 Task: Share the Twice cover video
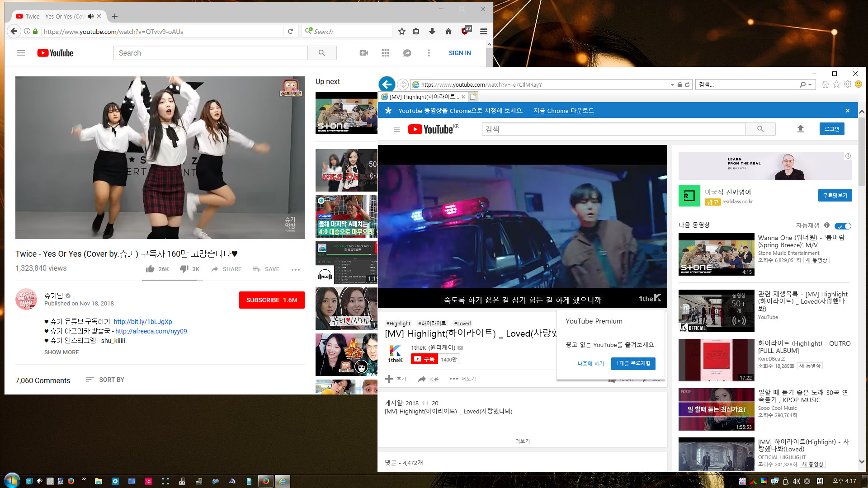click(x=226, y=269)
